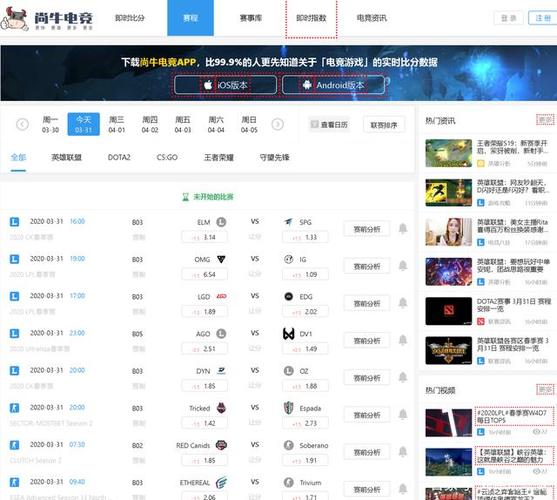Click 联赛排序 sort button
The image size is (557, 500).
pyautogui.click(x=384, y=125)
